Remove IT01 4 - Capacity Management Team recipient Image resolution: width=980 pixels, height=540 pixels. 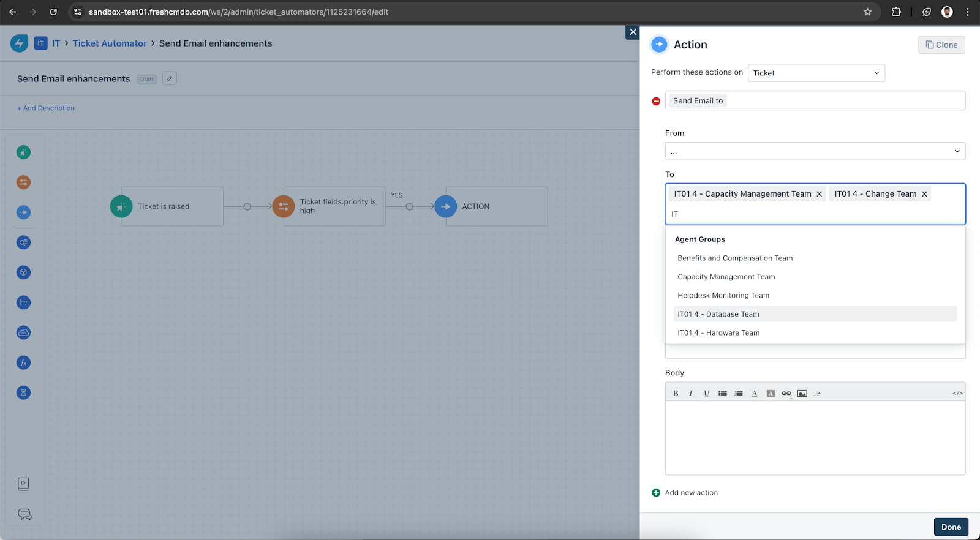click(819, 194)
